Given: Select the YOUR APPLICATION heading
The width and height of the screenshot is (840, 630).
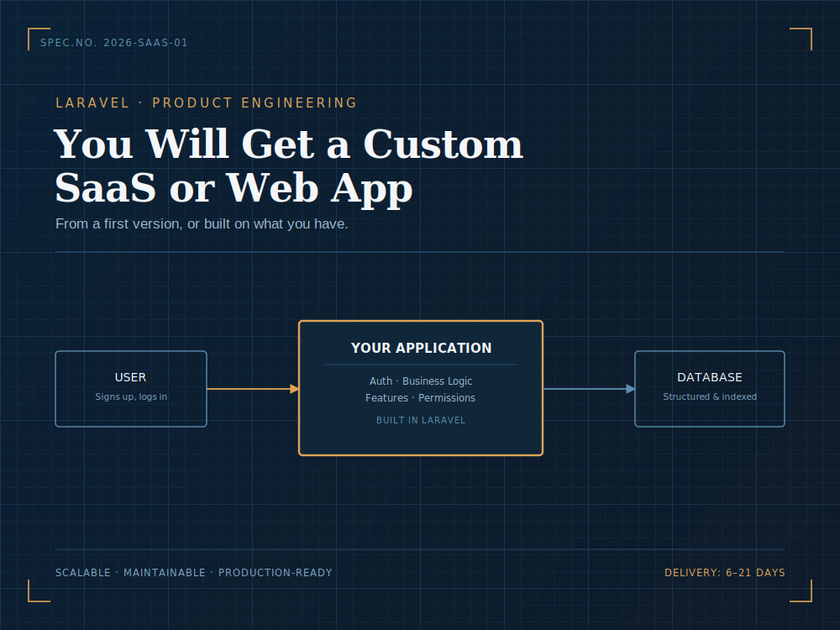Looking at the screenshot, I should click(x=421, y=349).
